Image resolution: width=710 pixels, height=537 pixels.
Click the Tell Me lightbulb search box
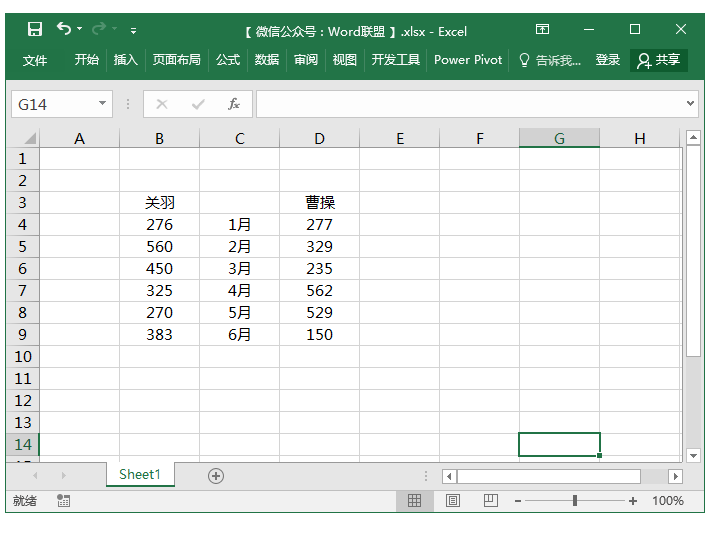(550, 60)
